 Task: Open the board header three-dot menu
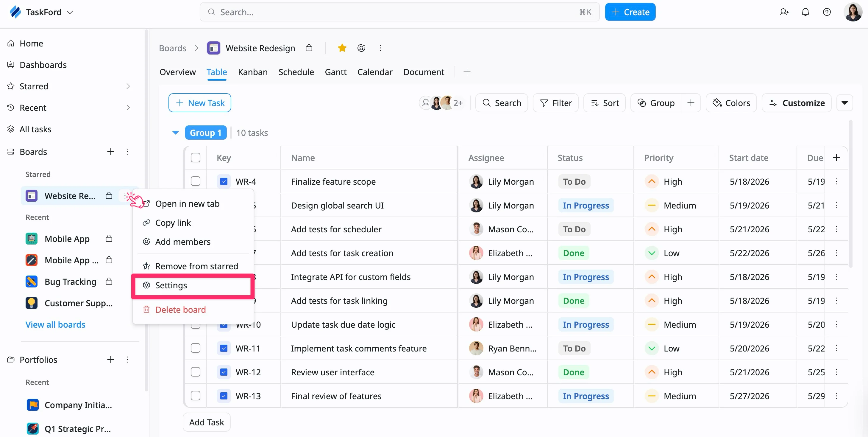(x=380, y=48)
